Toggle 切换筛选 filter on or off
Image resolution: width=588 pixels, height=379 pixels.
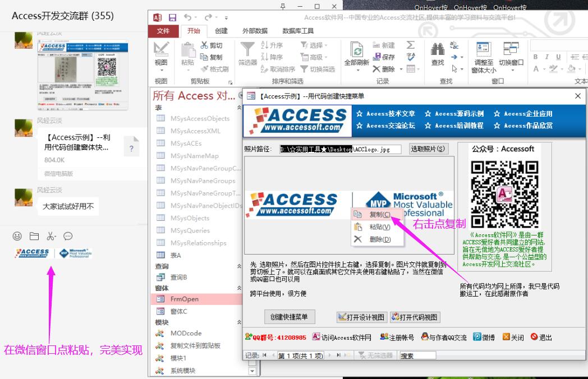point(318,69)
